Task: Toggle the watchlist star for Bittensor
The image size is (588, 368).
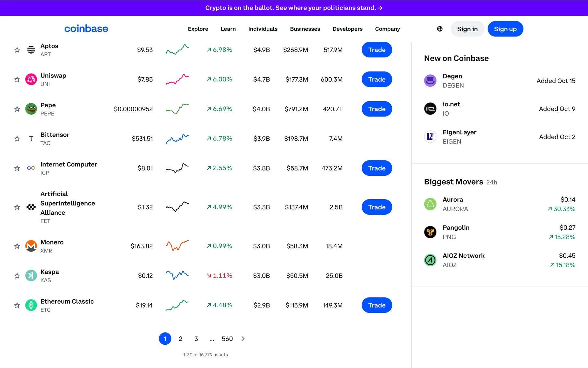Action: tap(17, 139)
